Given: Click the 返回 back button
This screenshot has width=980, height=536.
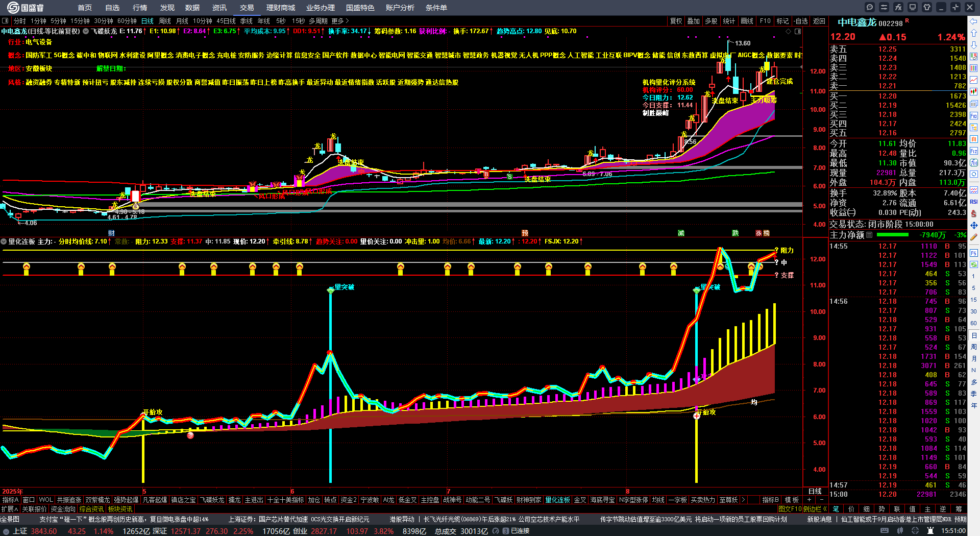Looking at the screenshot, I should pyautogui.click(x=819, y=21).
